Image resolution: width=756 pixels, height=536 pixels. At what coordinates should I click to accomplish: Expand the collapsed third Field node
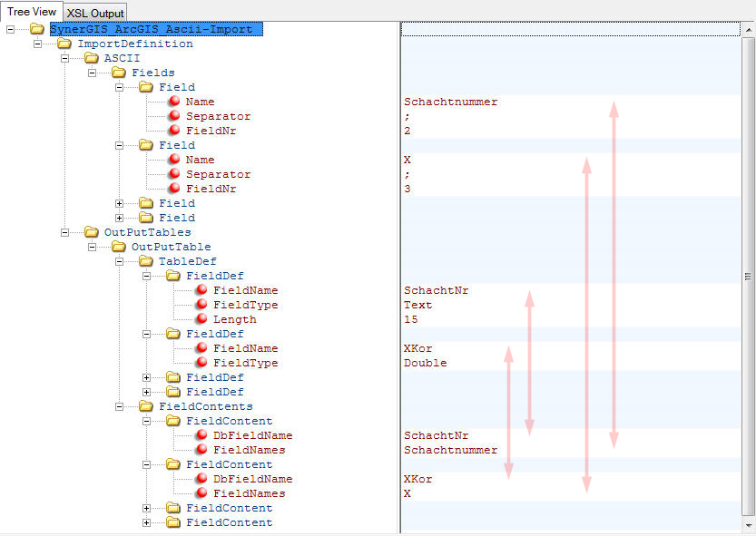click(x=119, y=203)
